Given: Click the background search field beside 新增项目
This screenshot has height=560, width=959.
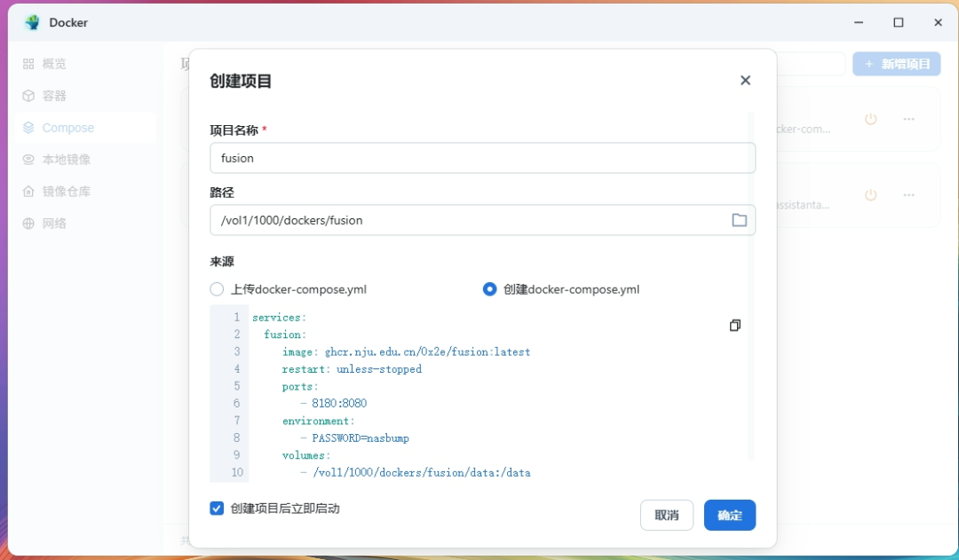Looking at the screenshot, I should pos(811,64).
